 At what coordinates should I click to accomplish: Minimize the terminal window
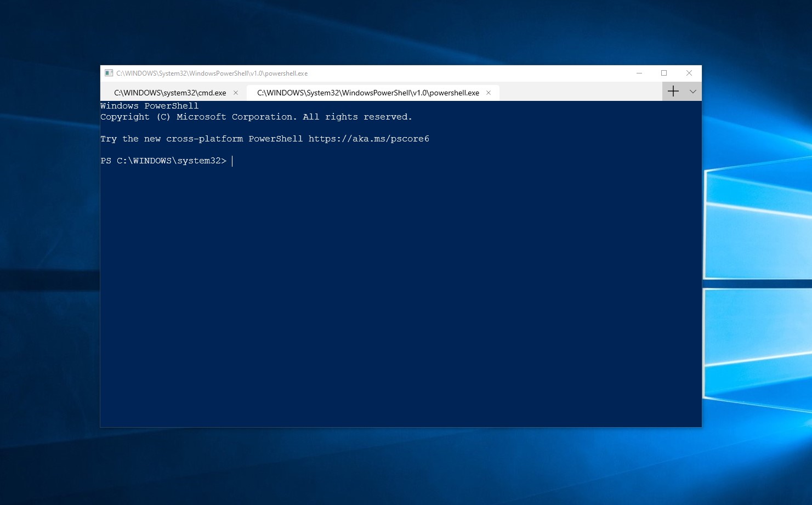(x=639, y=73)
